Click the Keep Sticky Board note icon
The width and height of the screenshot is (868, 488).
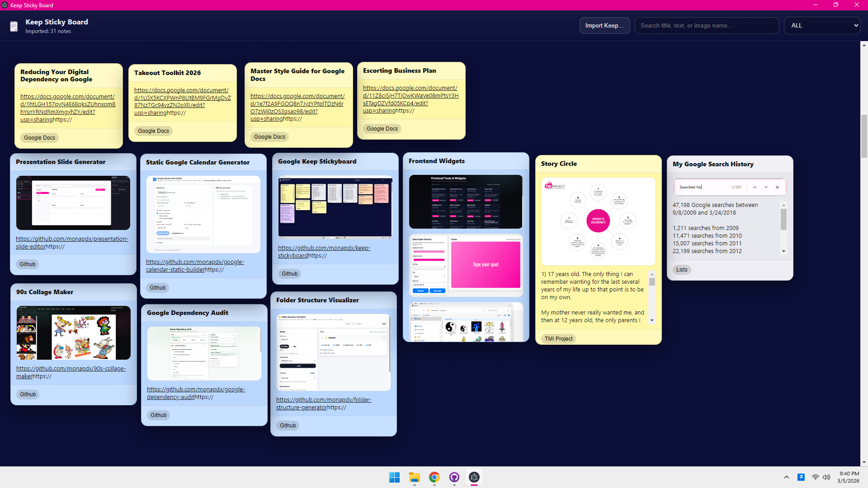[x=14, y=26]
